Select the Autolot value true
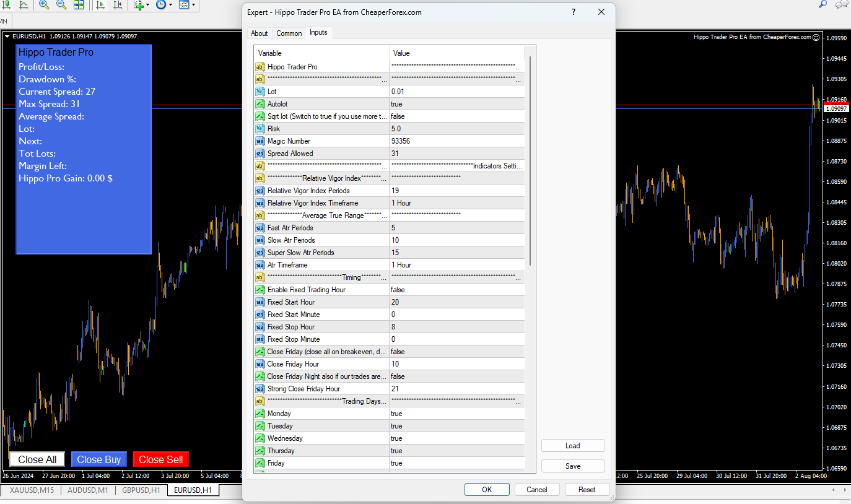The height and width of the screenshot is (504, 851). coord(457,104)
